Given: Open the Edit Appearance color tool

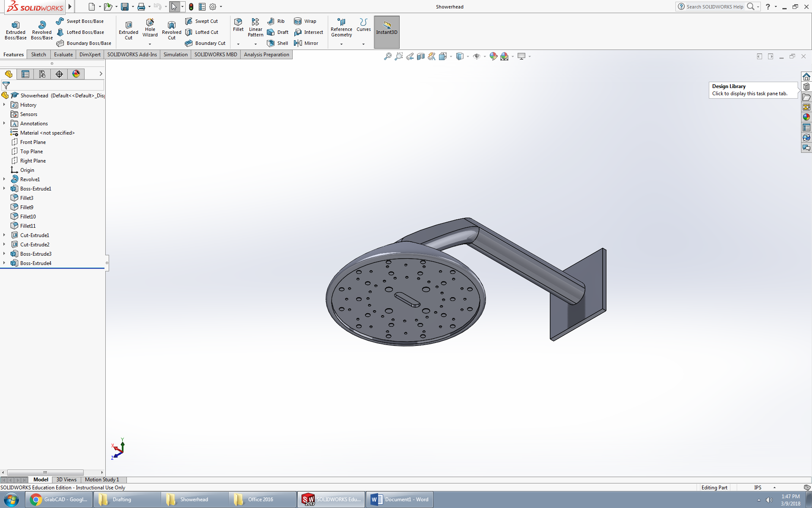Looking at the screenshot, I should pyautogui.click(x=493, y=56).
